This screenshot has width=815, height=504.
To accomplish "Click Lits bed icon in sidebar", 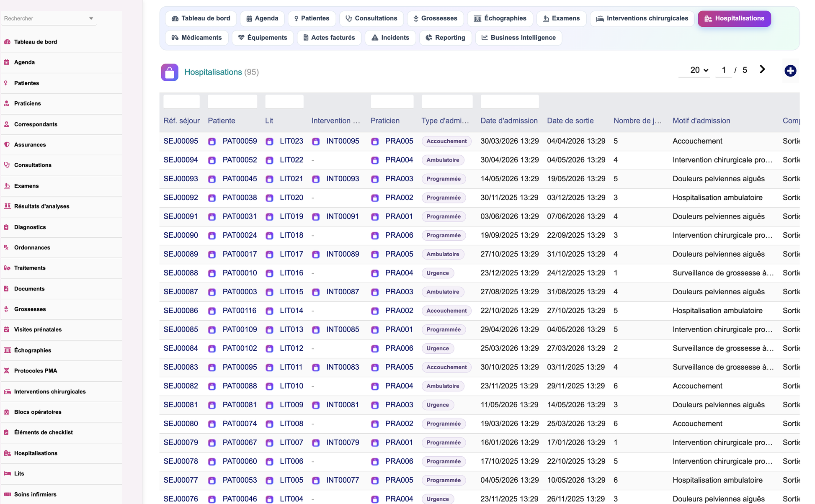I will tap(7, 473).
